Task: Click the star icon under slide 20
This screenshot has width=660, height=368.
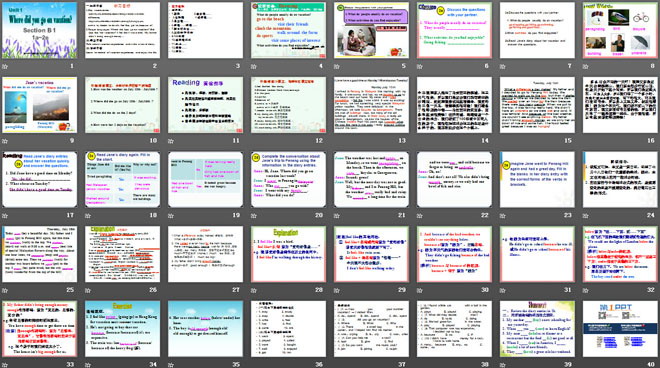Action: point(254,216)
